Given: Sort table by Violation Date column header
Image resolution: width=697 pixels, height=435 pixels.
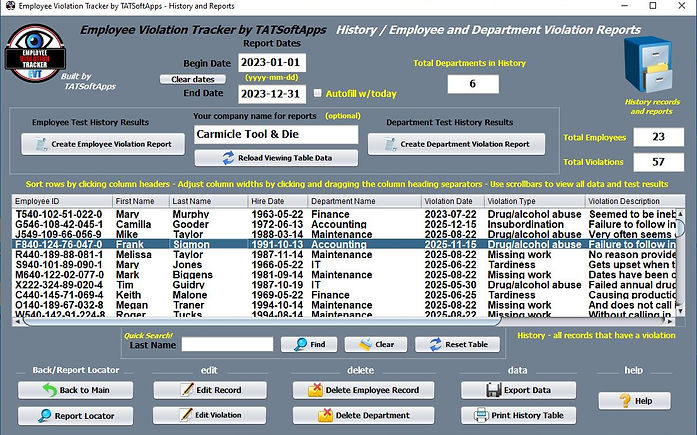Looking at the screenshot, I should (452, 201).
